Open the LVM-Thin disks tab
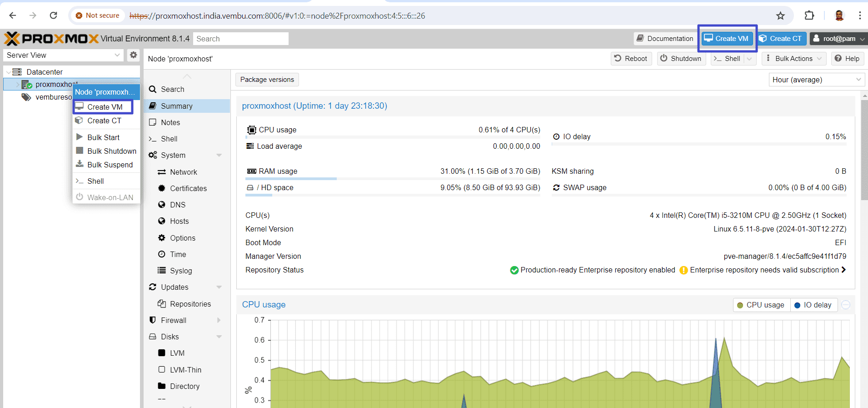Viewport: 868px width, 408px height. pos(187,370)
